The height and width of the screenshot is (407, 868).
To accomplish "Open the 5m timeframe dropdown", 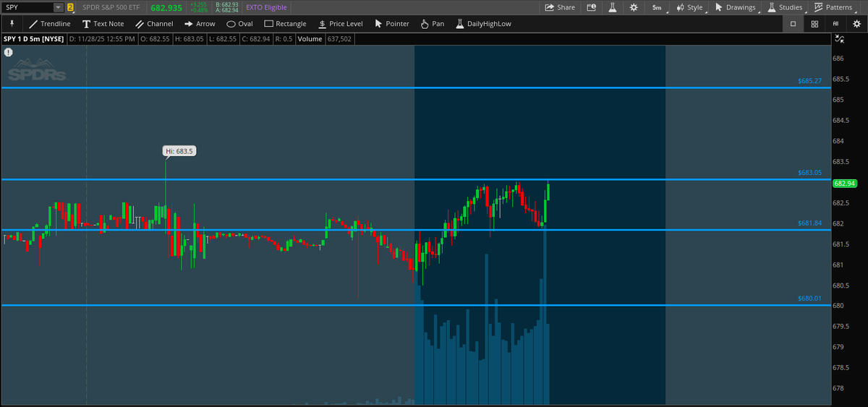I will click(656, 7).
